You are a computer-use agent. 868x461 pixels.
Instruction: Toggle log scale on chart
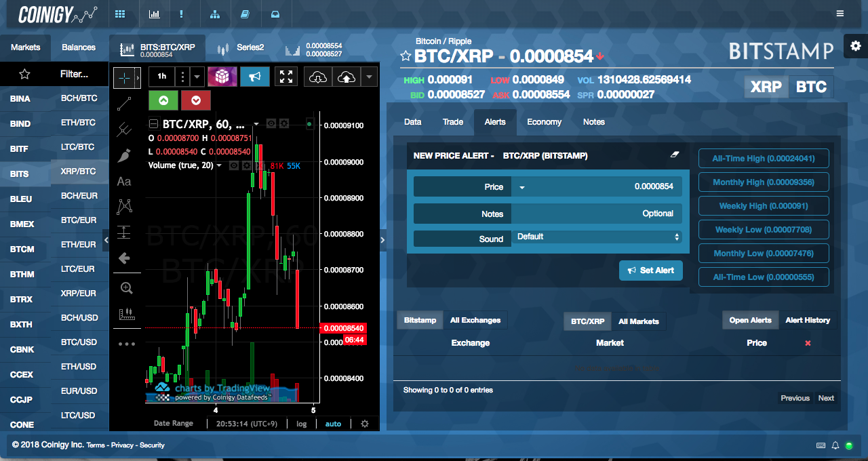(301, 424)
